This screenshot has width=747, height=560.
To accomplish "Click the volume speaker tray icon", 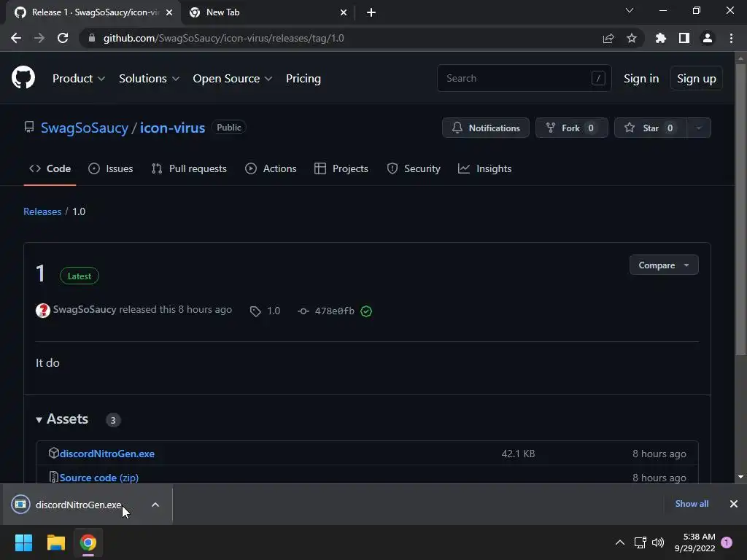I will [x=658, y=542].
